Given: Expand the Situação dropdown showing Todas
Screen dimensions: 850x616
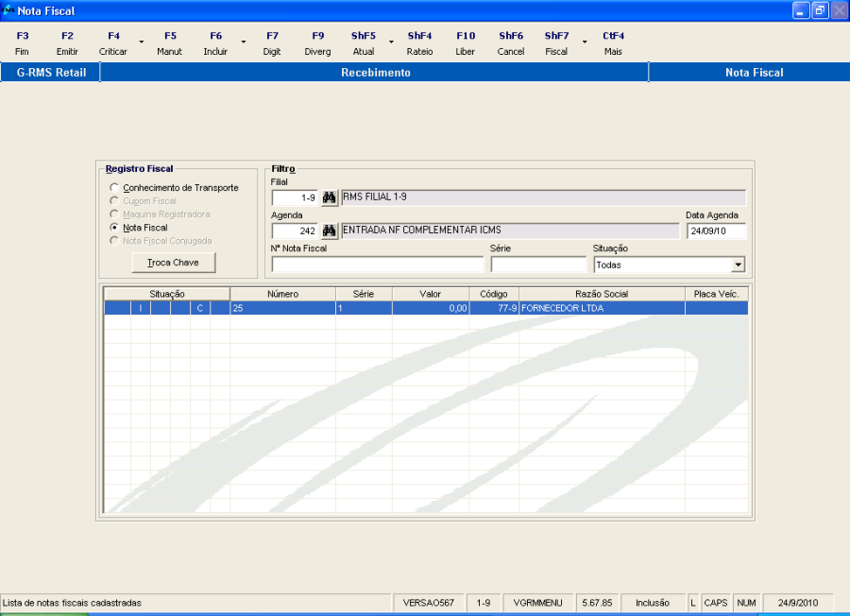Looking at the screenshot, I should [x=738, y=265].
